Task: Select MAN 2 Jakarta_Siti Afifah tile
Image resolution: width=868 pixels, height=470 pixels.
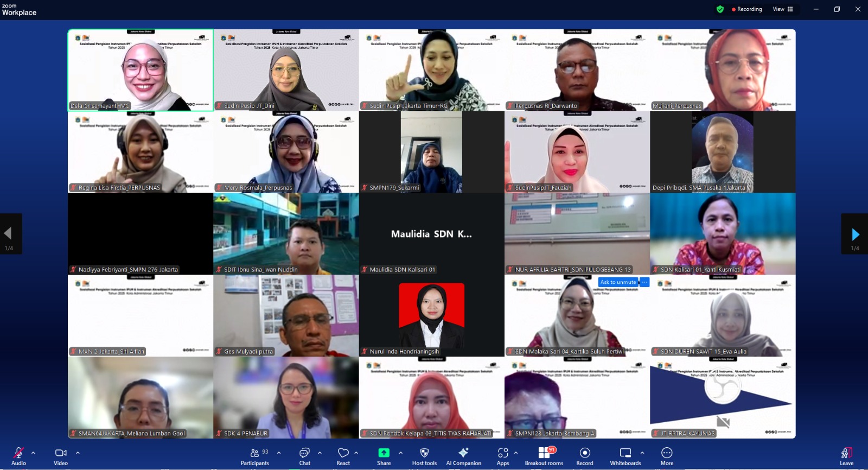Action: [x=141, y=316]
